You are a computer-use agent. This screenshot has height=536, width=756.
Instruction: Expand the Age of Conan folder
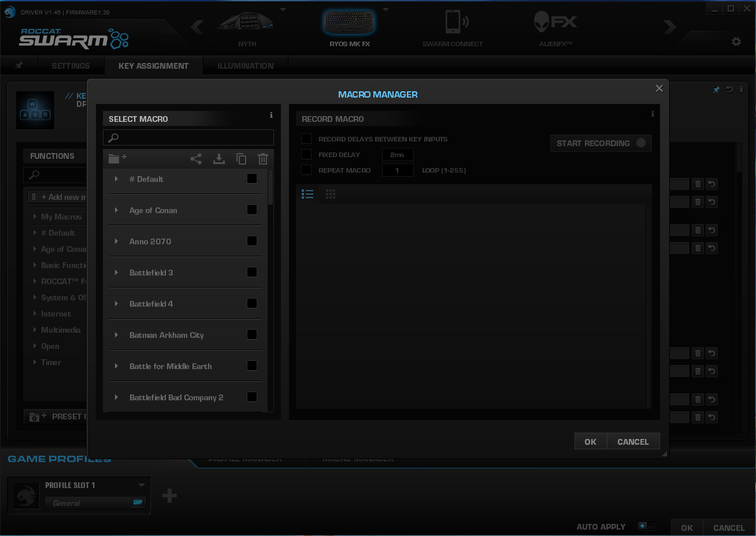pos(116,210)
